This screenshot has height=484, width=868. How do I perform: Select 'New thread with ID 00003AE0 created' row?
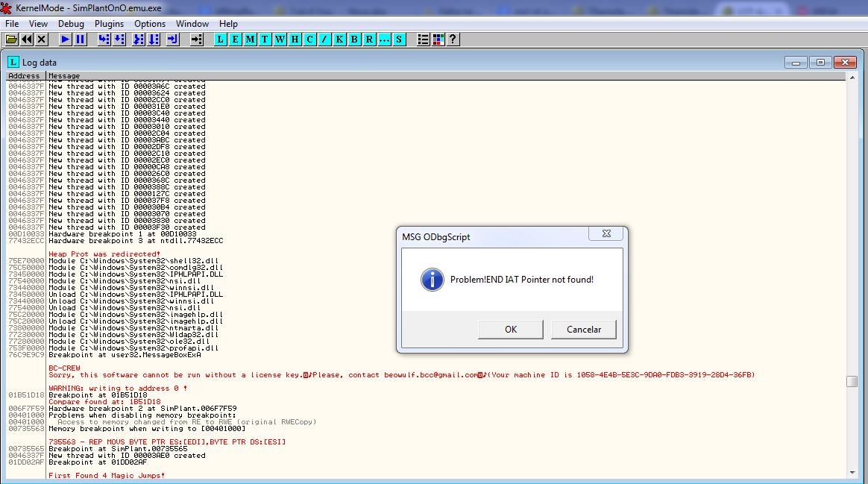click(127, 456)
